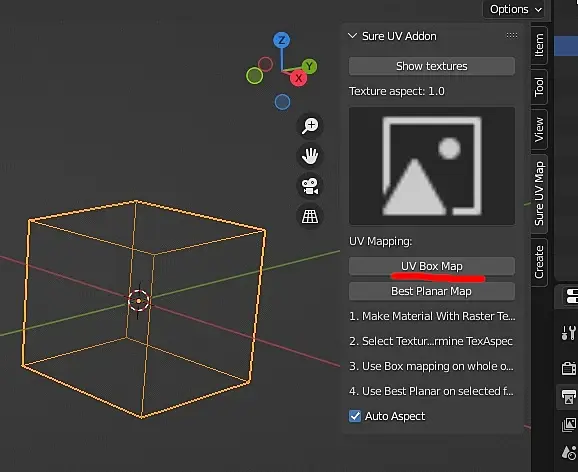Click the UV Box Map button

(x=432, y=266)
